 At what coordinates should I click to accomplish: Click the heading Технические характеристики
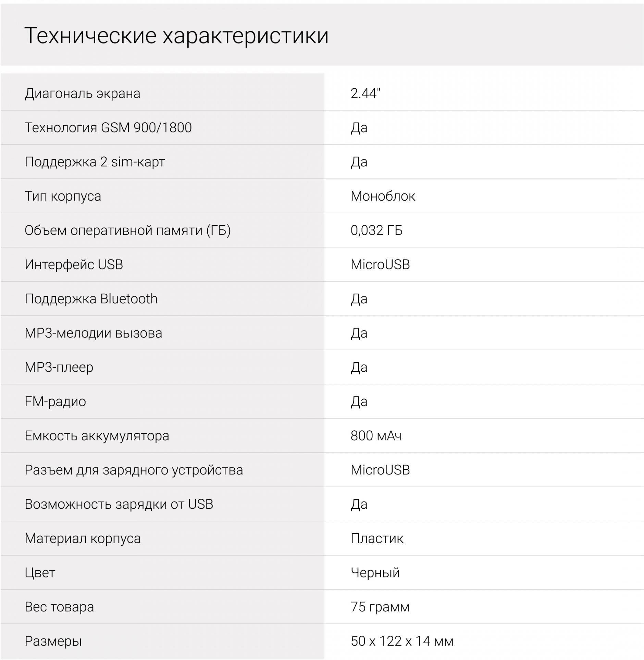[x=176, y=36]
